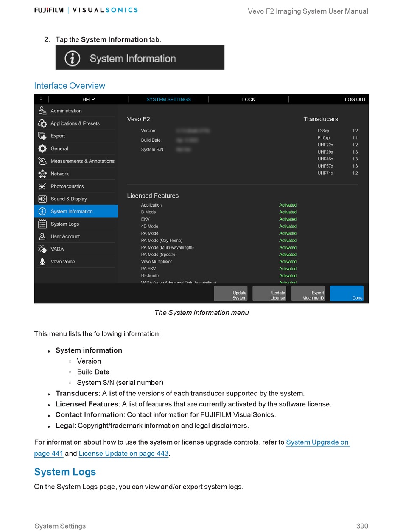Click the Sound & Display speaker icon

pos(42,199)
